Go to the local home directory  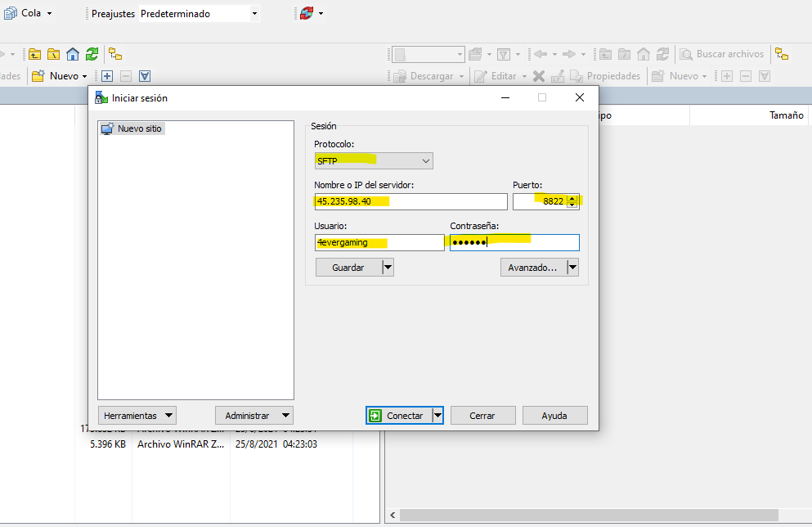(73, 54)
